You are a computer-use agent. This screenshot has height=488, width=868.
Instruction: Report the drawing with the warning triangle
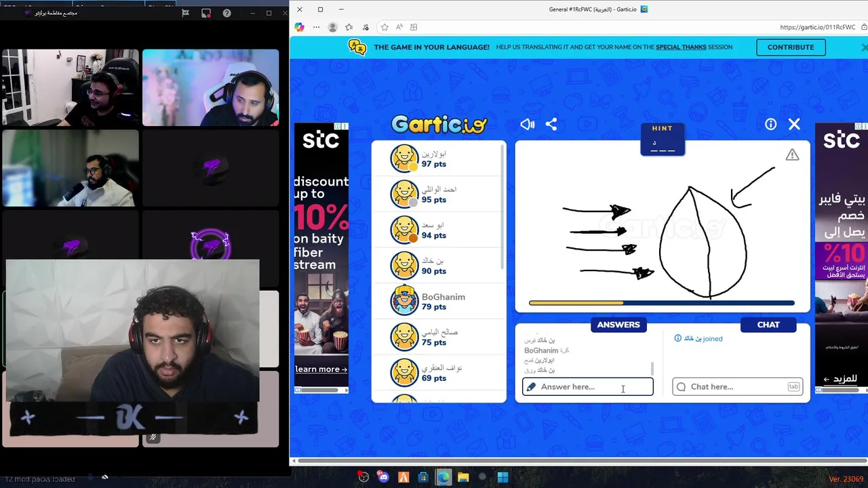point(792,155)
